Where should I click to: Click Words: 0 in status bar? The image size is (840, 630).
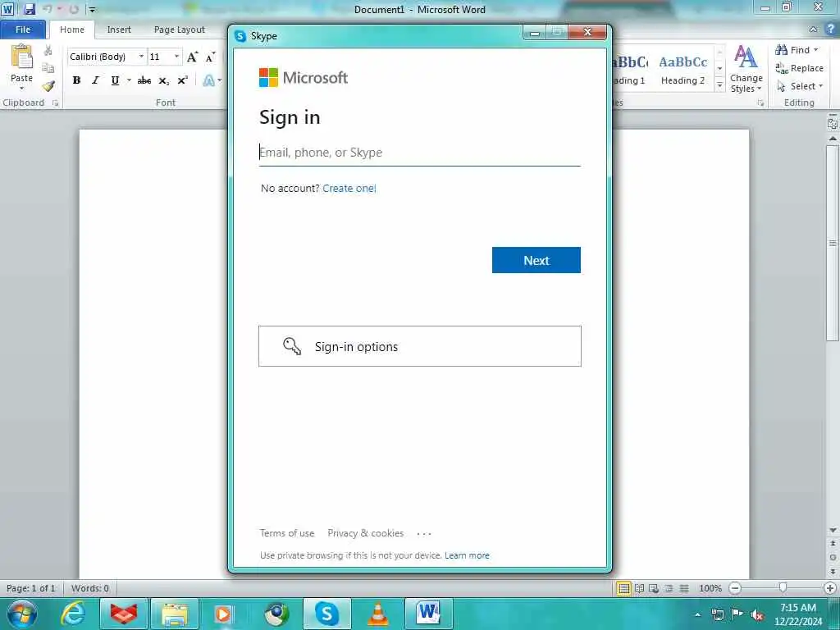pos(90,588)
